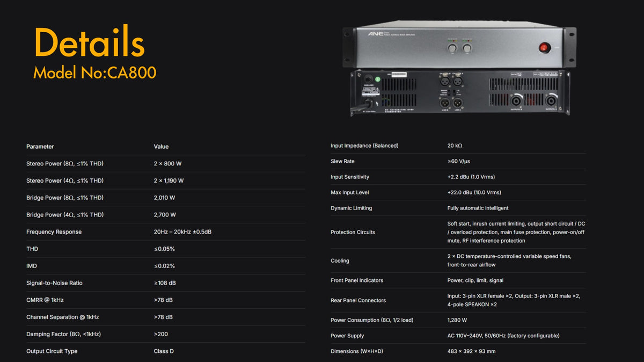The width and height of the screenshot is (644, 362).
Task: Click the 'Frequency Response' label
Action: click(x=54, y=232)
